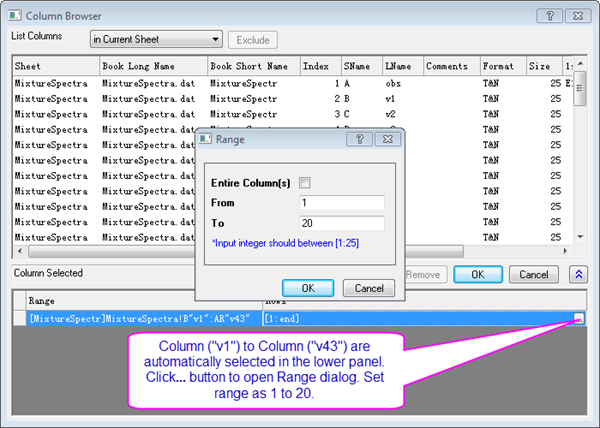
Task: Click Cancel in the Column Browser
Action: (535, 274)
